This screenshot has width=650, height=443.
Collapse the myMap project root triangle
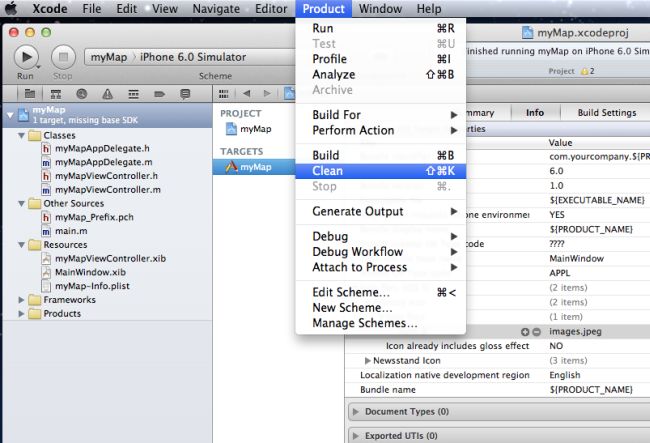point(10,115)
